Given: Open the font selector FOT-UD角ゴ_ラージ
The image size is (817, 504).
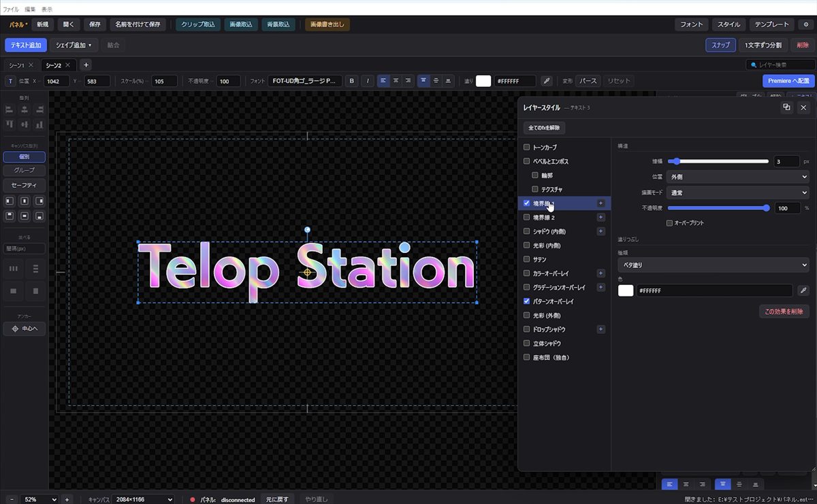Looking at the screenshot, I should [x=305, y=81].
